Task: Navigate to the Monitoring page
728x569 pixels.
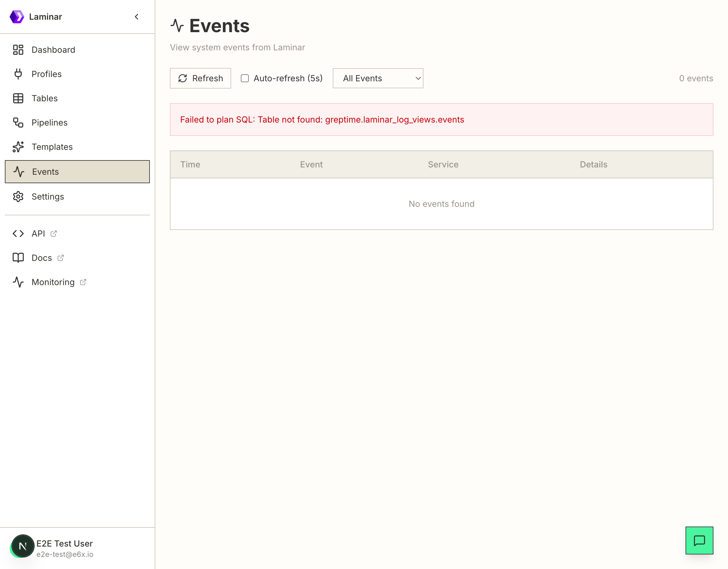Action: coord(53,282)
